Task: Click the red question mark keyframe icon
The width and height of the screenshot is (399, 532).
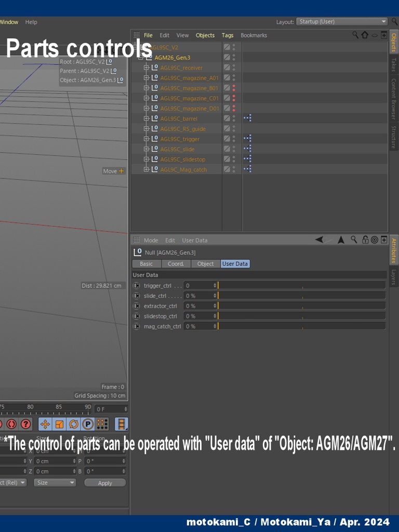Action: click(x=26, y=424)
